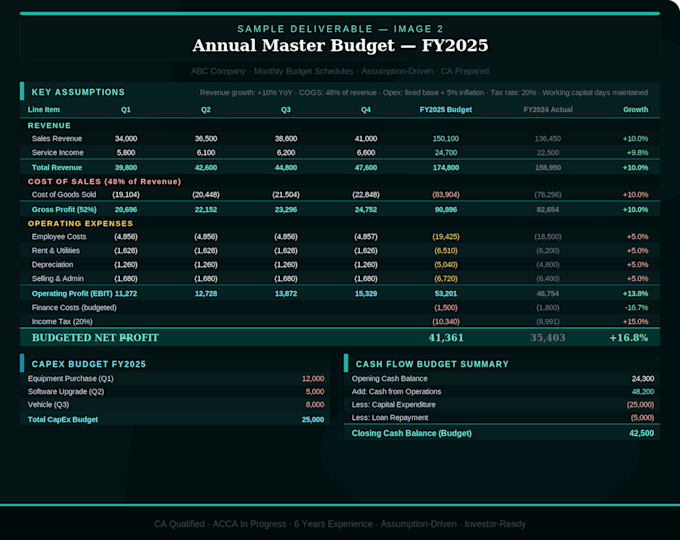Click the "Sales Revenue" row label

point(57,139)
